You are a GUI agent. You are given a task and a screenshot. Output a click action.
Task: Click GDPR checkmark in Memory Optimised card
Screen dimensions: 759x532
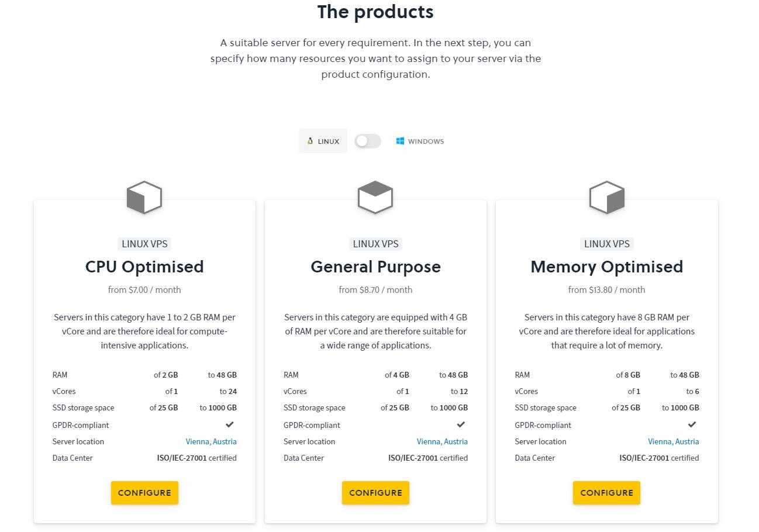click(x=692, y=424)
